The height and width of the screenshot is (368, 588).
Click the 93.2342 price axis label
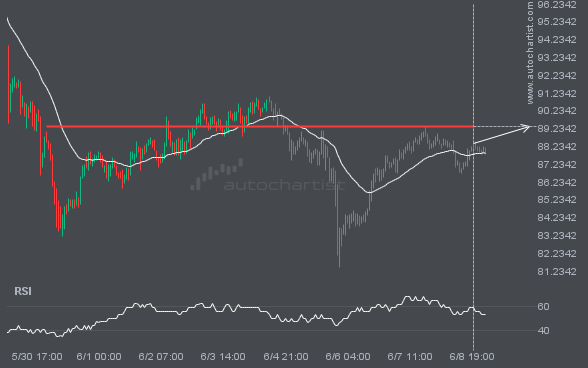coord(556,57)
